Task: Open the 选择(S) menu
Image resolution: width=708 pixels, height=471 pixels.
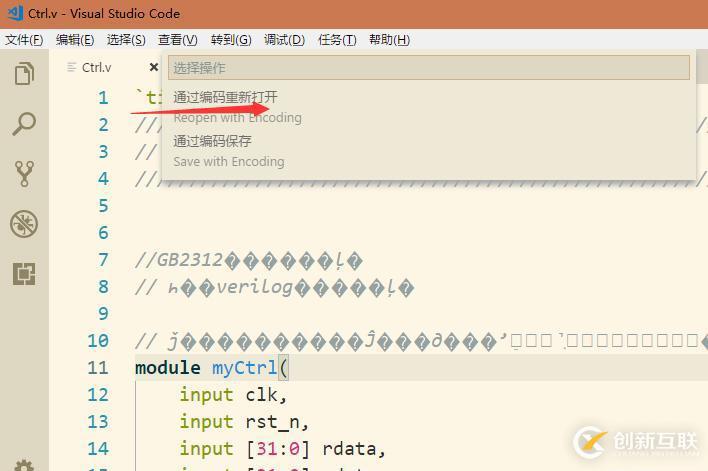Action: point(126,40)
